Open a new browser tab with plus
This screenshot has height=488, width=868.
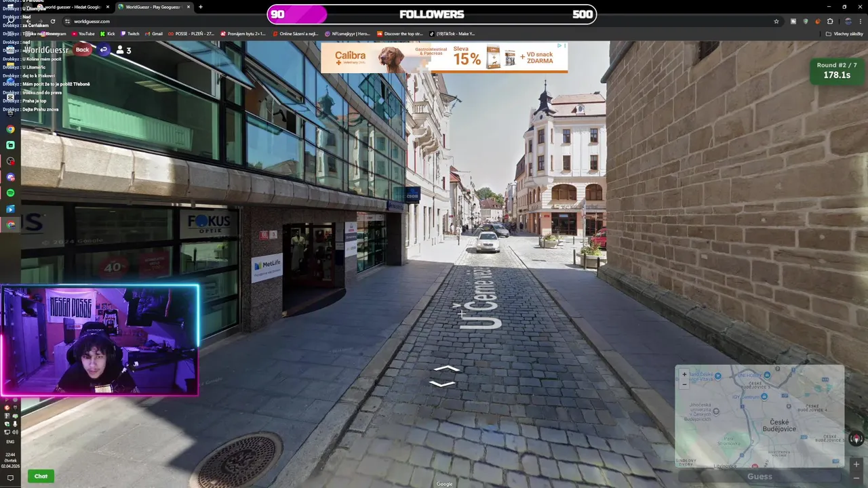click(200, 7)
